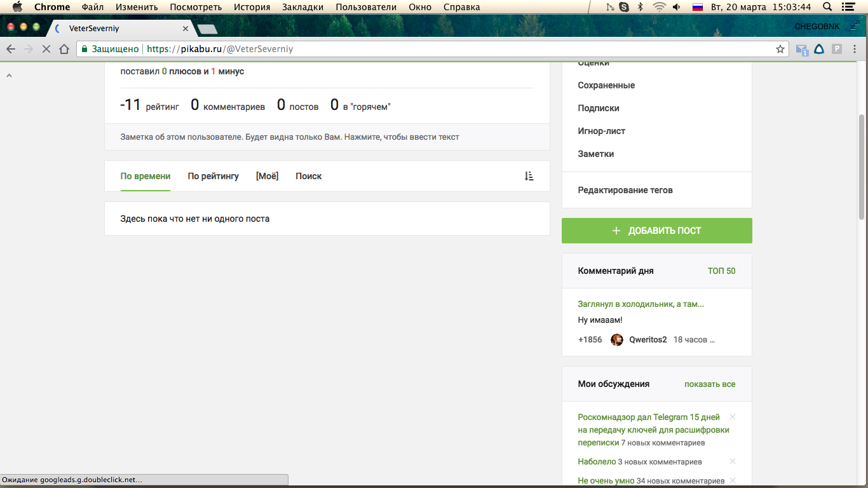Viewport: 868px width, 488px height.
Task: Open the Файл menu
Action: point(93,7)
